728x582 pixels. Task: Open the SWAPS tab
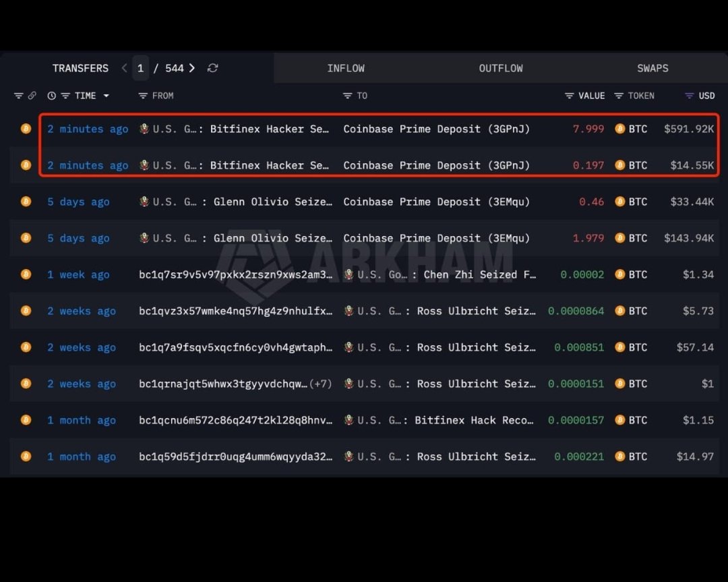(653, 68)
